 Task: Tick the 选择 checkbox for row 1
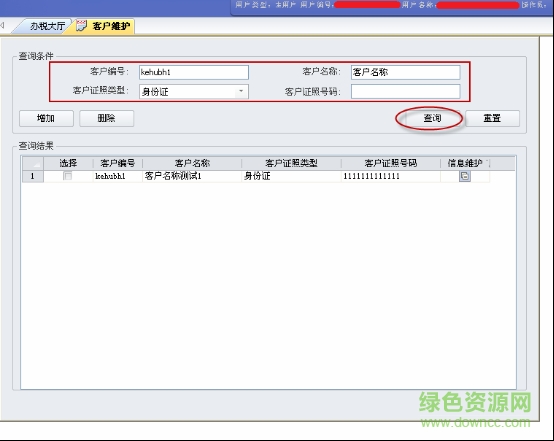pyautogui.click(x=67, y=176)
